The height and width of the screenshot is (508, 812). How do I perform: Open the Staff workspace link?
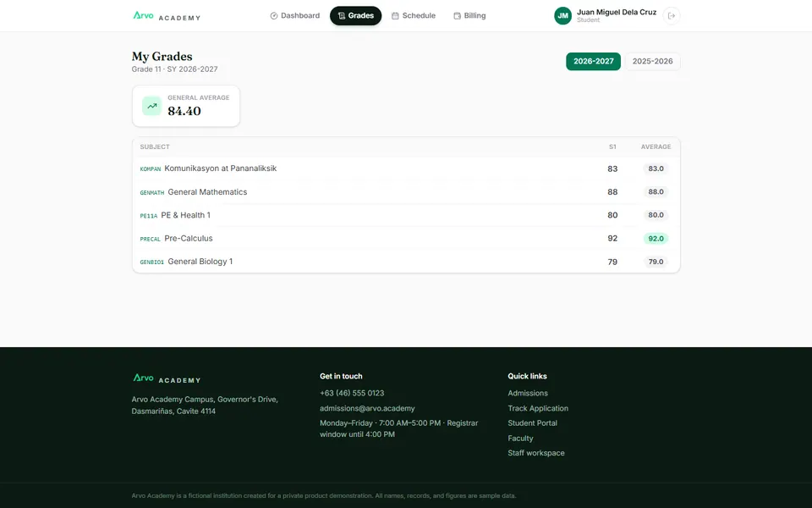pos(536,453)
